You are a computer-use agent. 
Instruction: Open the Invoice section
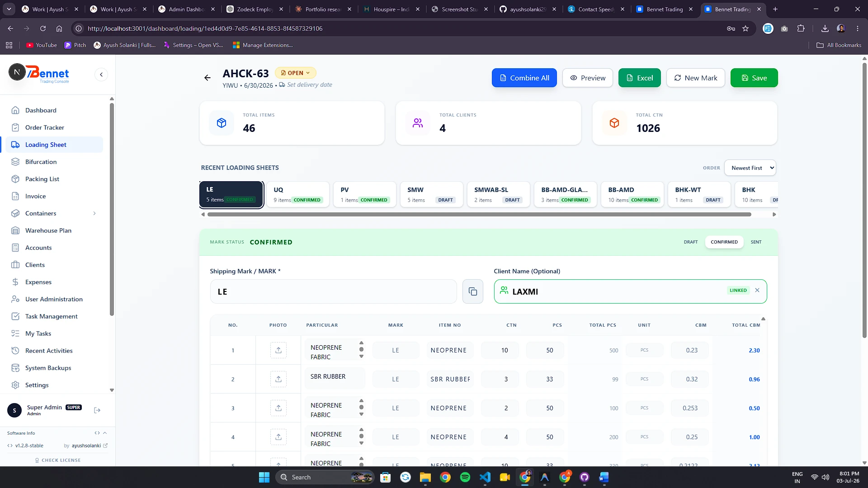point(54,196)
